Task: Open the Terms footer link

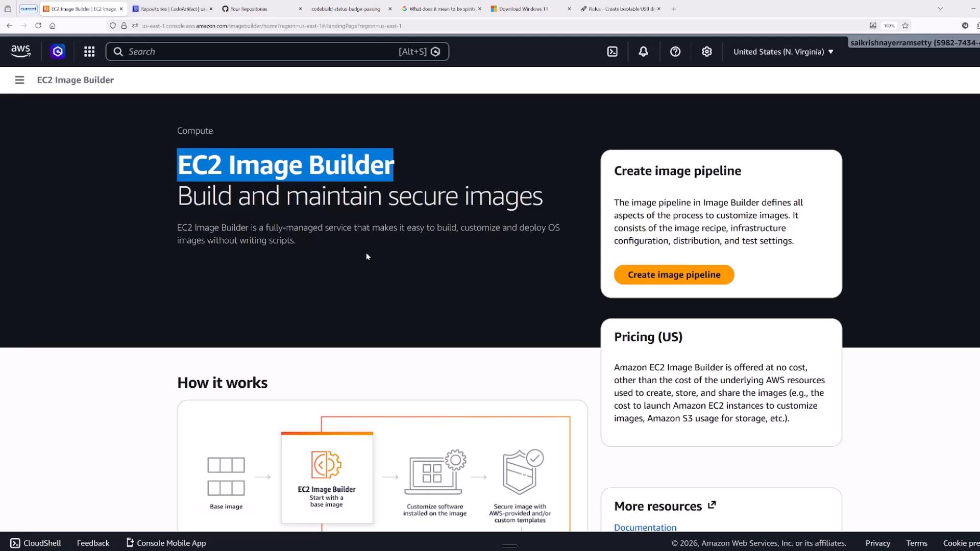Action: click(916, 543)
